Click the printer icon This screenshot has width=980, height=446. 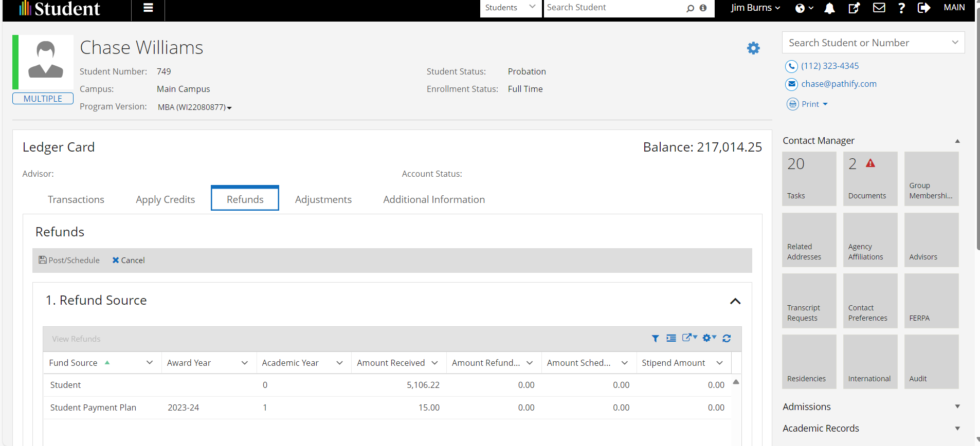(793, 104)
